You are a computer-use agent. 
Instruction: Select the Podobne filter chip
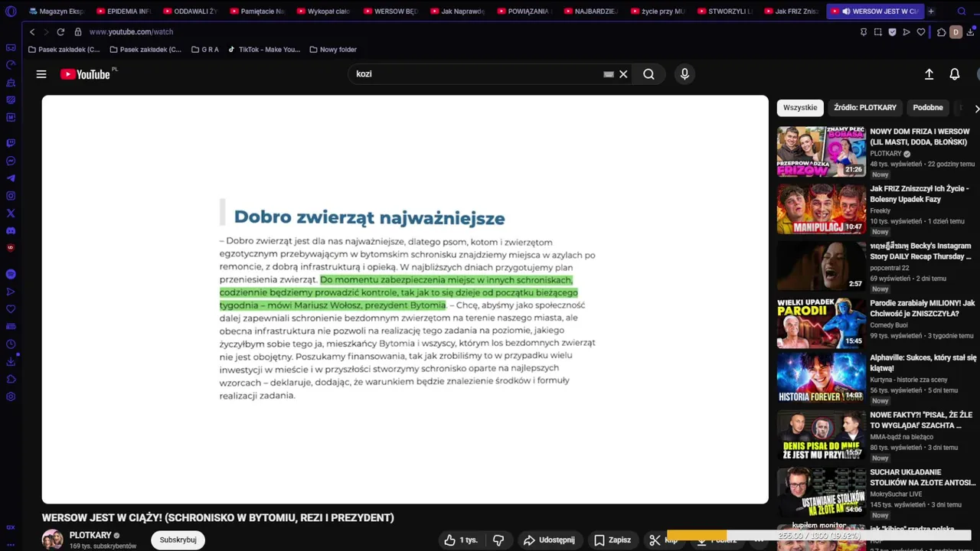[928, 108]
